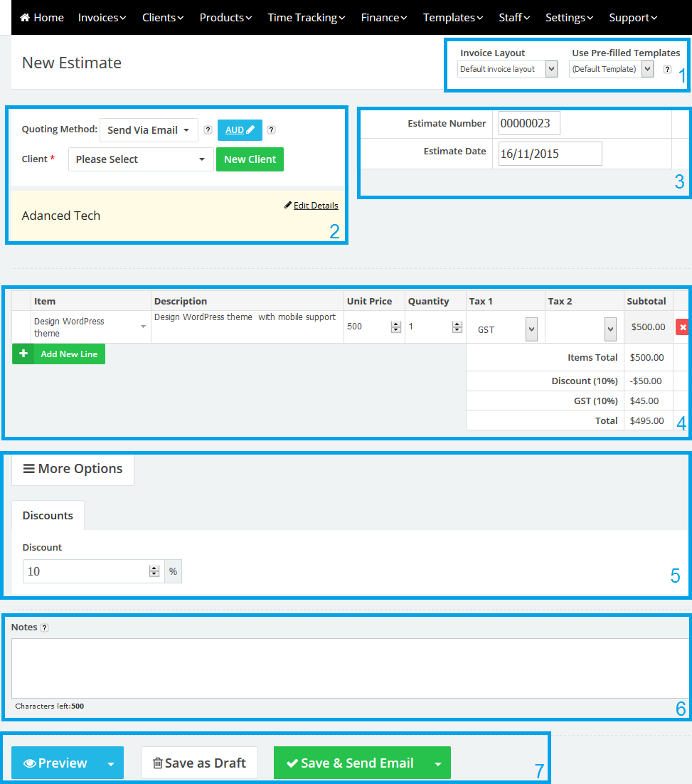This screenshot has height=784, width=692.
Task: Click into the Notes text area
Action: pos(348,668)
